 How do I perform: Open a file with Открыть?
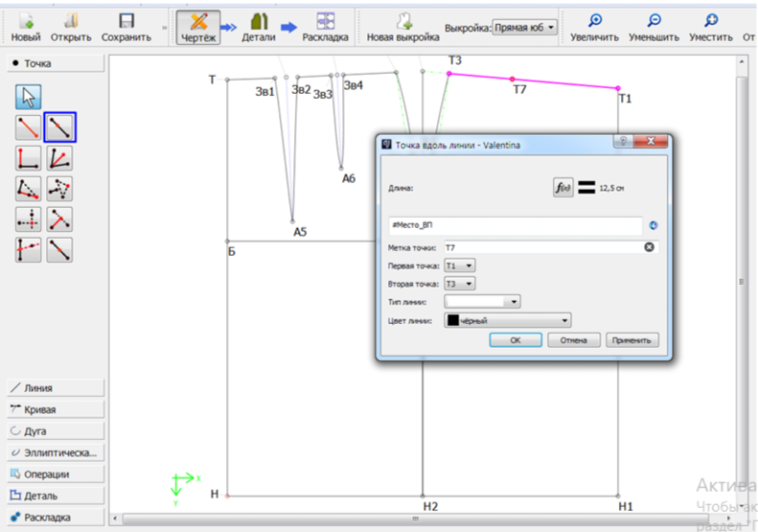(x=71, y=28)
